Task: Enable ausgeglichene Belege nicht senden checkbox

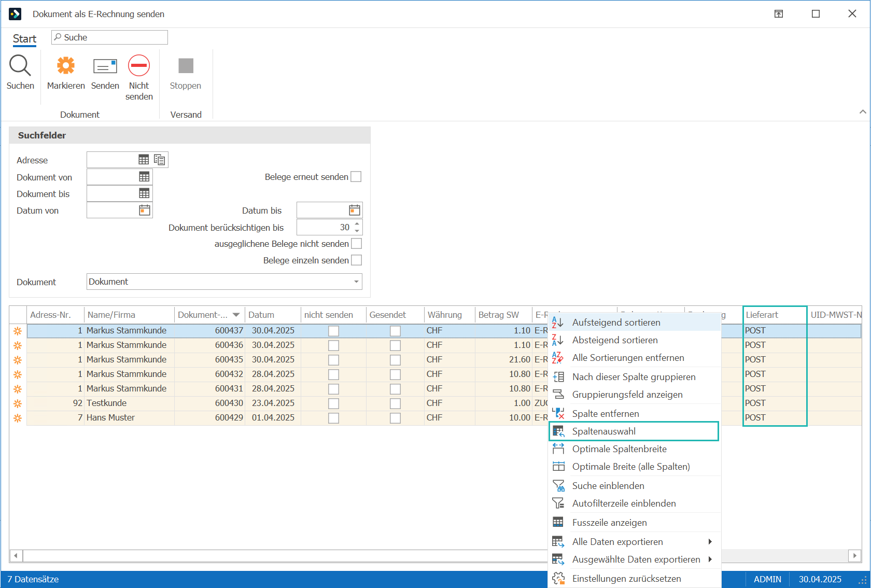Action: pyautogui.click(x=357, y=244)
